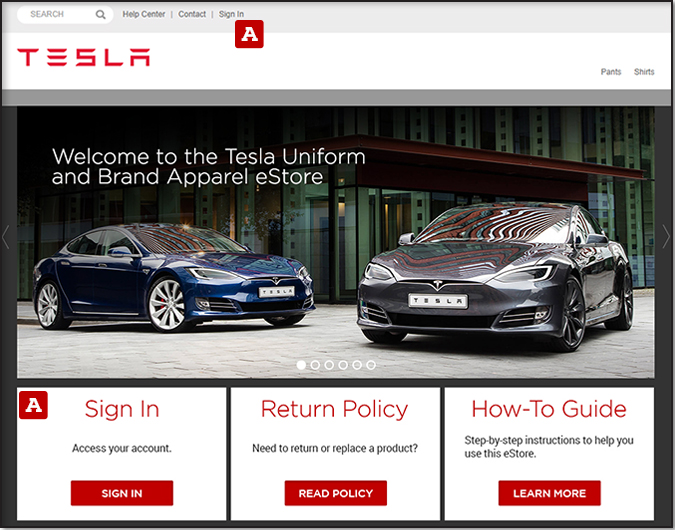Click the red A marker near Sign In link
The image size is (675, 530).
click(x=249, y=34)
